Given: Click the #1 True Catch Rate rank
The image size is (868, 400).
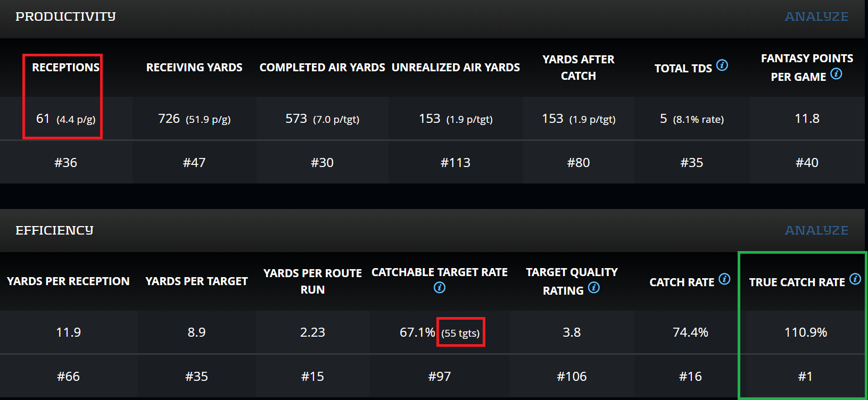Looking at the screenshot, I should point(805,377).
